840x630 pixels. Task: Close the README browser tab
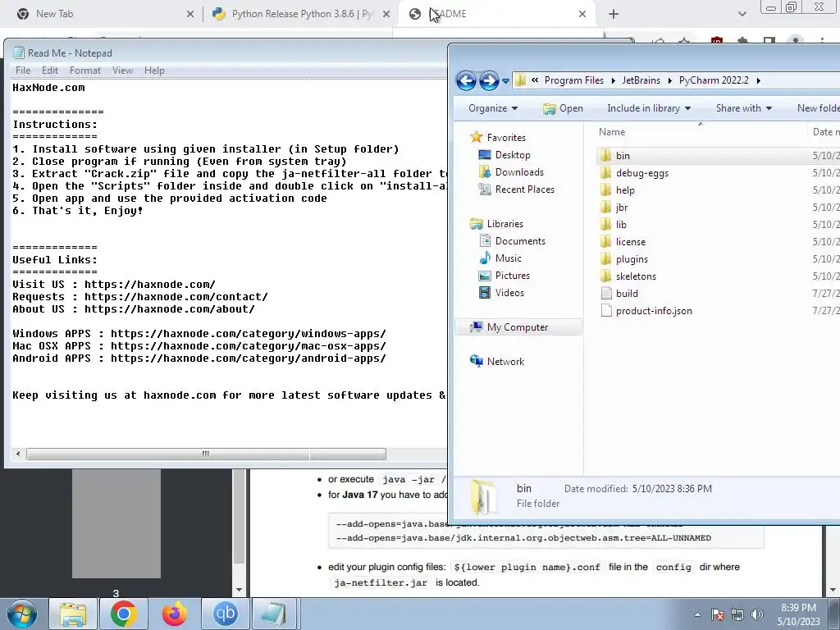582,14
